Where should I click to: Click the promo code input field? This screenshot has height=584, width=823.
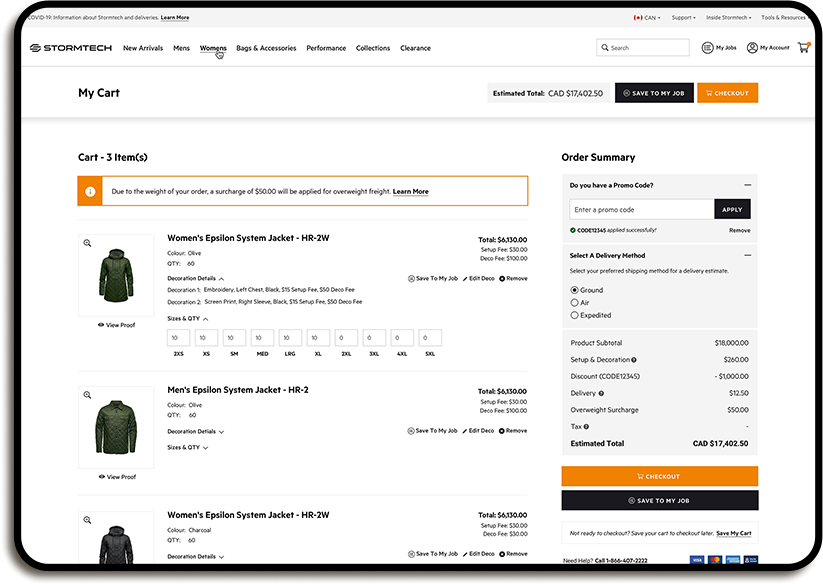[x=641, y=209]
